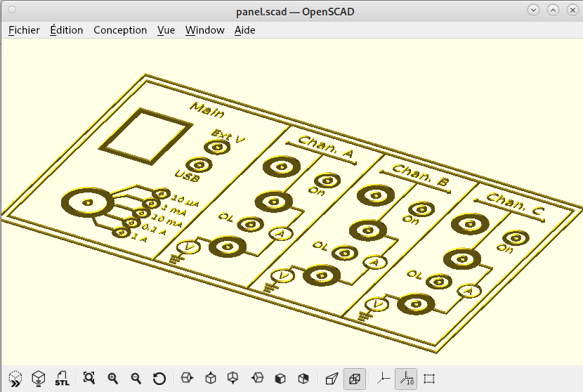This screenshot has height=392, width=583.
Task: Toggle Orthogonal projection button
Action: [x=355, y=379]
